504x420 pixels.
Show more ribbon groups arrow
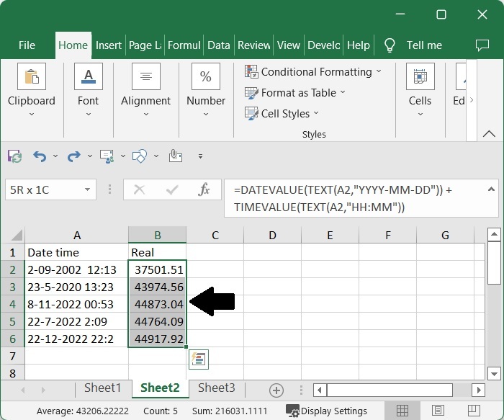472,99
